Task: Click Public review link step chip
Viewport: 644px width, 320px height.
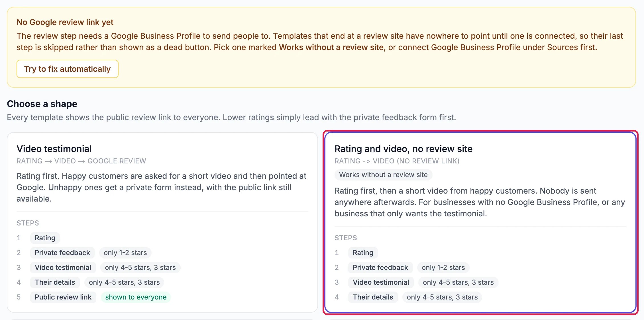Action: coord(63,297)
